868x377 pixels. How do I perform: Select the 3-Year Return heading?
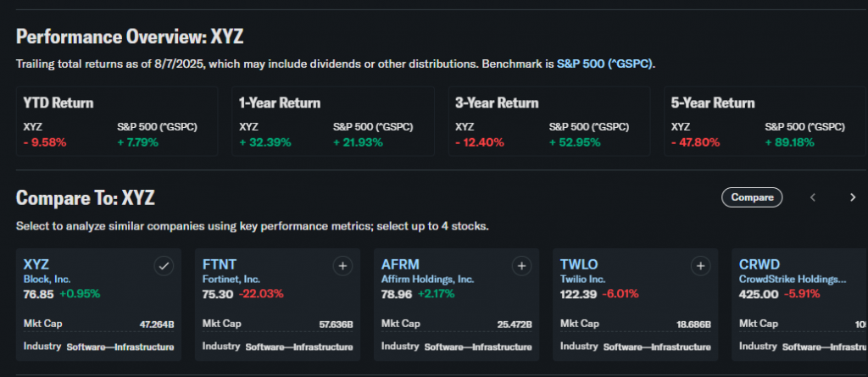(497, 103)
